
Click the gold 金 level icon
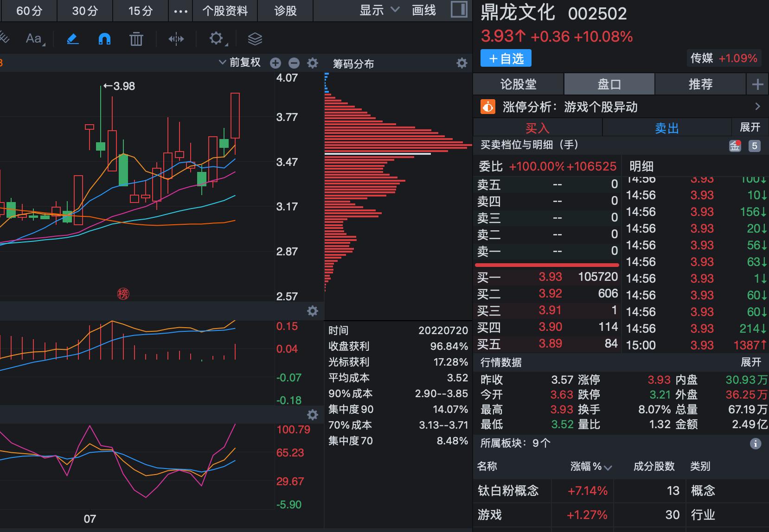(735, 146)
